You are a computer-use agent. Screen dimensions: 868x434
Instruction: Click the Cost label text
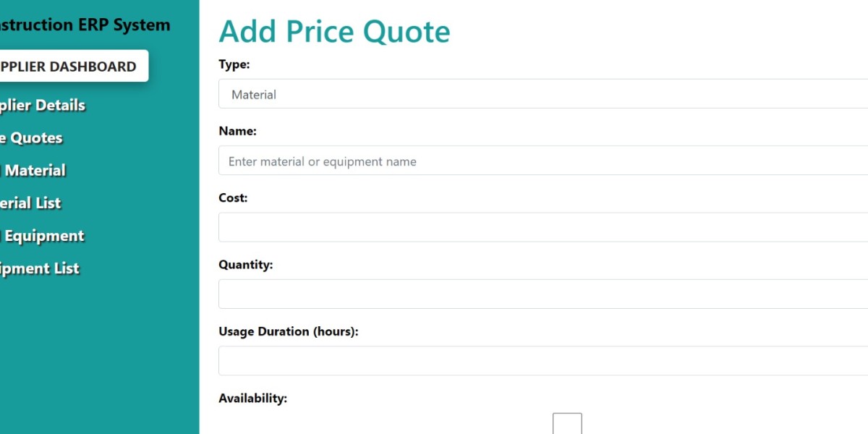click(x=233, y=197)
